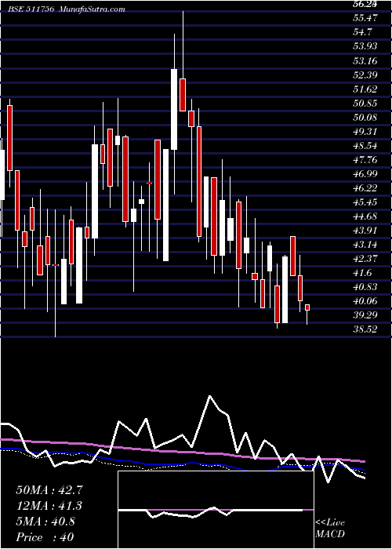
Task: Click the 46.22 price axis label
Action: click(x=365, y=187)
